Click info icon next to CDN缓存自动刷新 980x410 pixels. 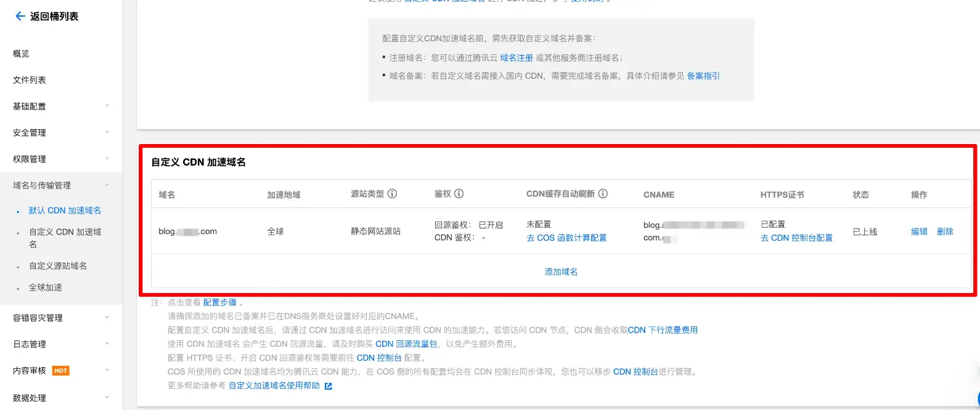(x=603, y=194)
